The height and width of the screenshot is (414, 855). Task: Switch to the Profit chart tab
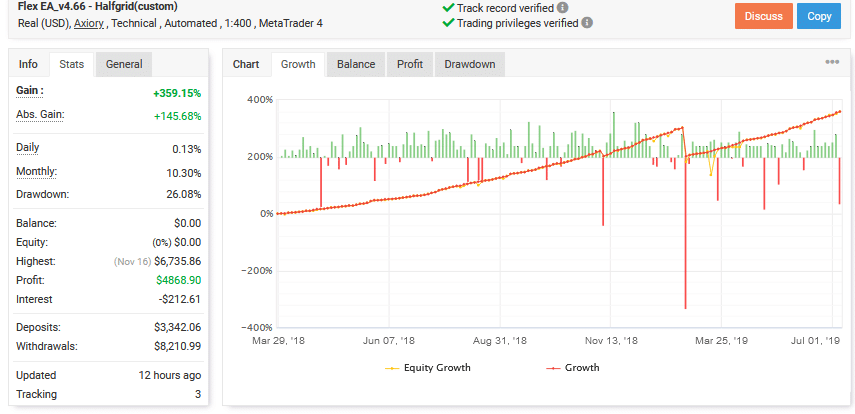click(x=409, y=64)
